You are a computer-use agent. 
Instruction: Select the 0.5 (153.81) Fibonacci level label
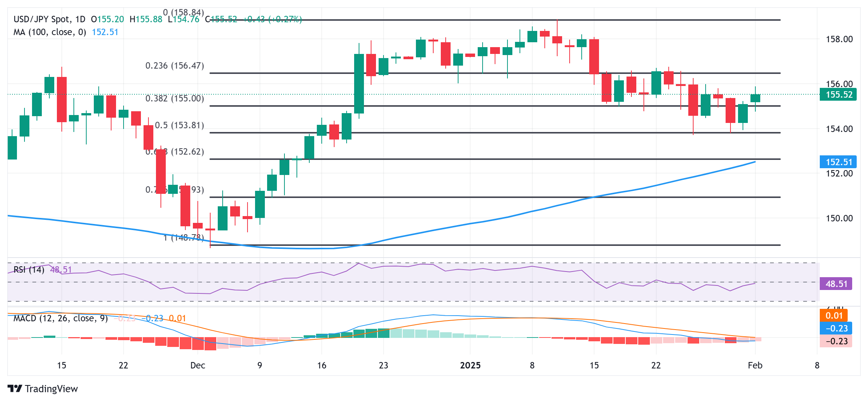pyautogui.click(x=179, y=125)
